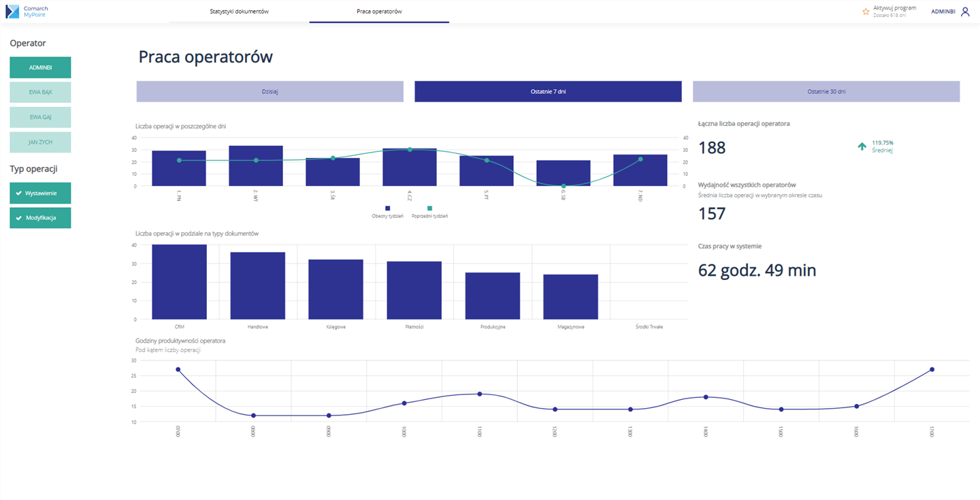Open the ADMINBI user profile icon
This screenshot has height=500, width=980.
[x=965, y=12]
